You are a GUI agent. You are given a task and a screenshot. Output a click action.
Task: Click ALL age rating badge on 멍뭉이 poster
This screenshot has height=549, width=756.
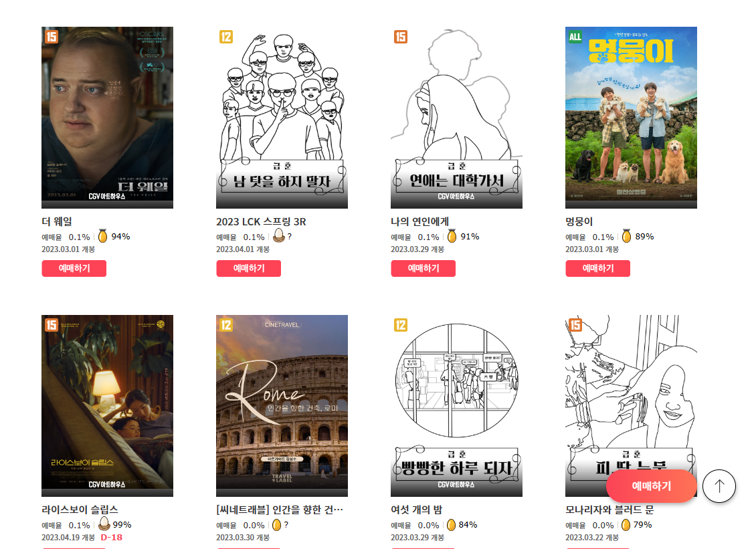[575, 37]
